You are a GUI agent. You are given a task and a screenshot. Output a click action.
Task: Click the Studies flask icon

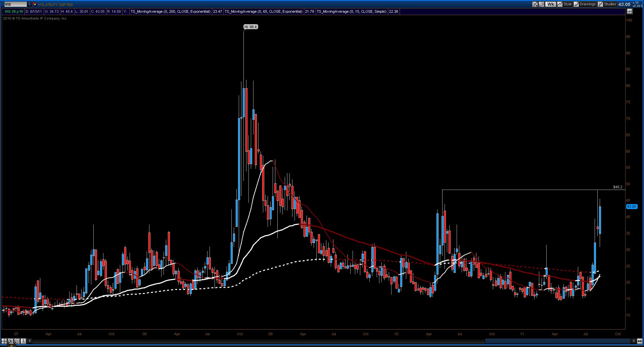600,4
